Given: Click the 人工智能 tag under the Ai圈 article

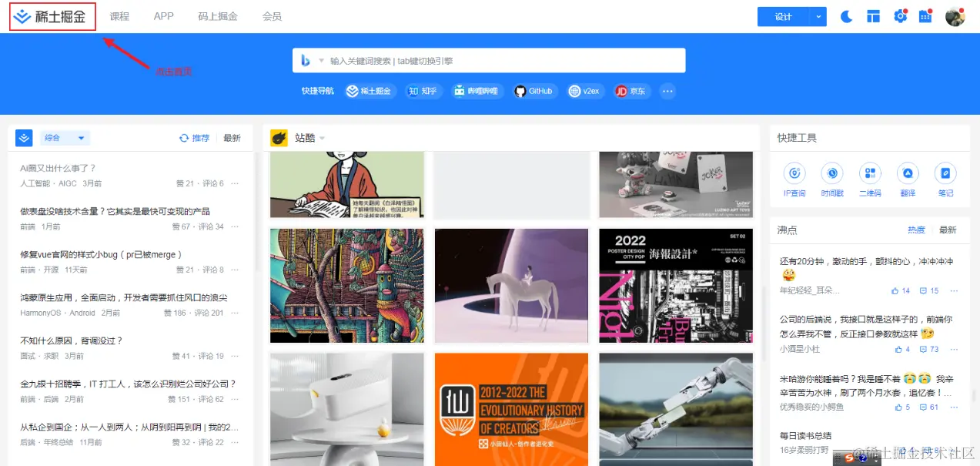Looking at the screenshot, I should coord(35,183).
